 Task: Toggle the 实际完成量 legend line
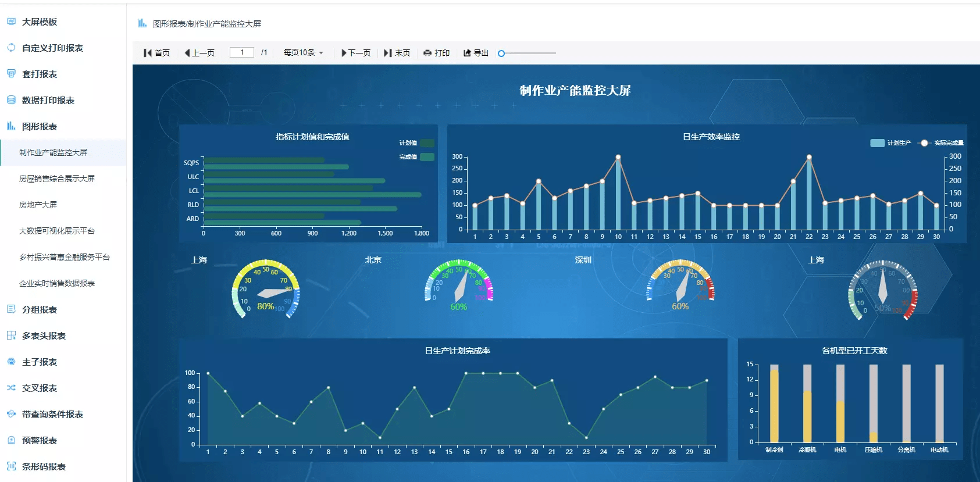click(x=924, y=143)
